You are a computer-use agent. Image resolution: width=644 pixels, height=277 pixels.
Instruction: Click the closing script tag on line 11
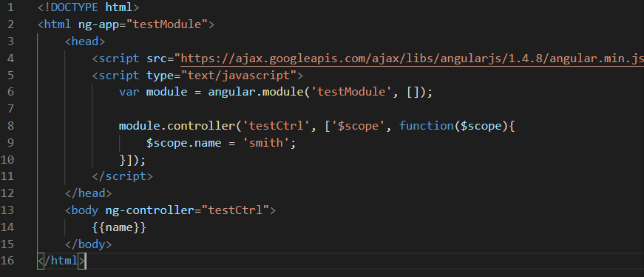(x=123, y=176)
